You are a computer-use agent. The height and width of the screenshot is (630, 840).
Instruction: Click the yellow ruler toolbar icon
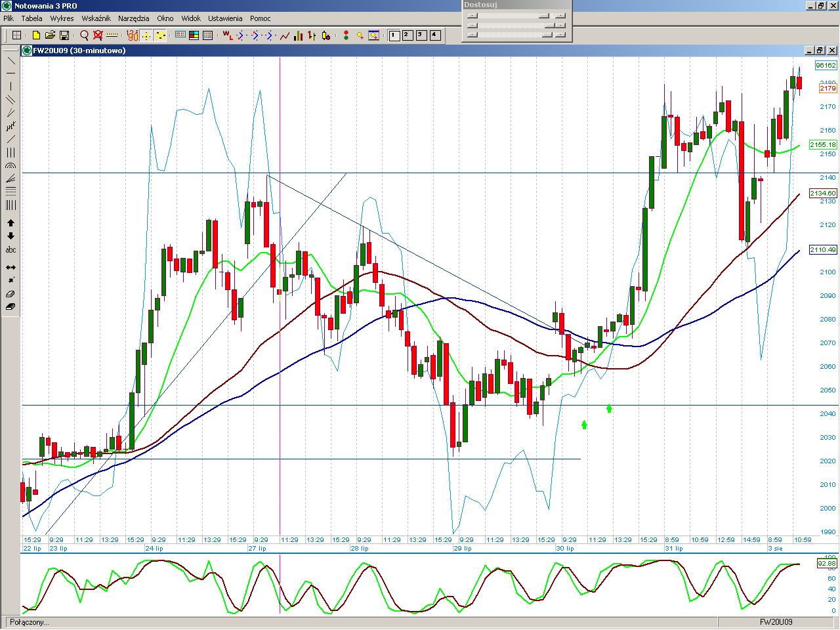(112, 35)
